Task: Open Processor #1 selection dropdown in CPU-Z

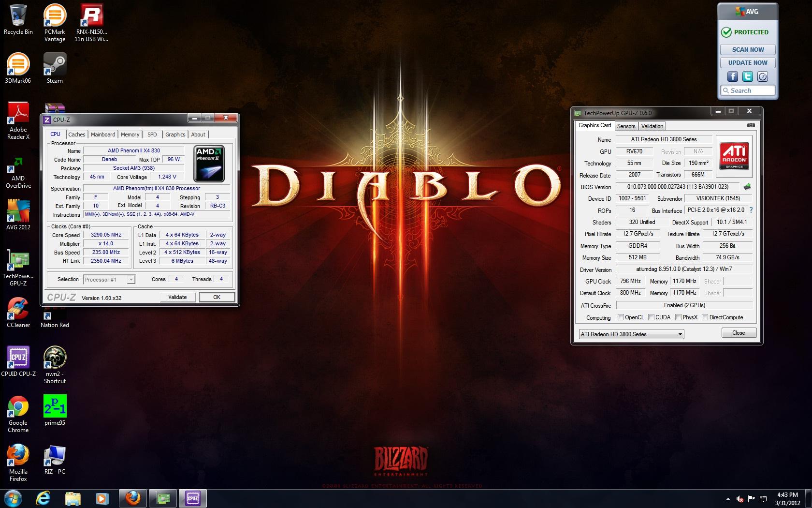Action: pos(109,280)
